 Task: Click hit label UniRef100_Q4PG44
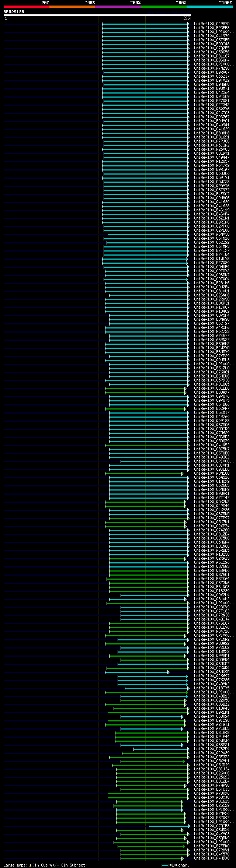coord(212,506)
